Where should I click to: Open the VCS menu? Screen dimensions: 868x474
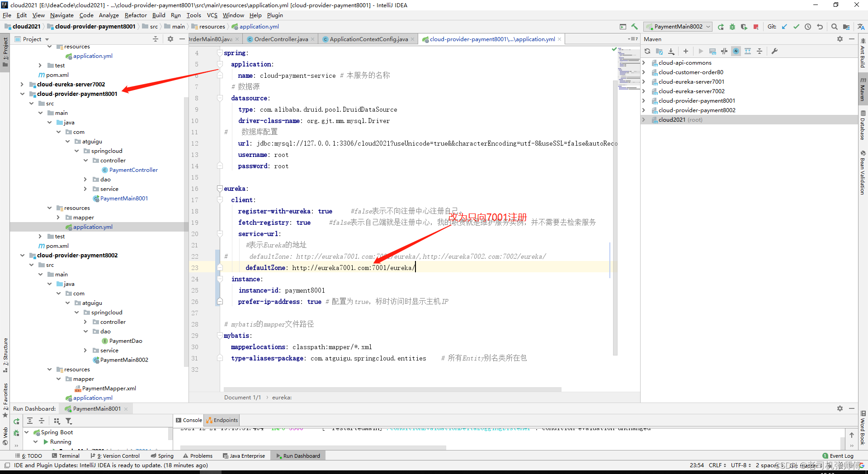(x=212, y=15)
